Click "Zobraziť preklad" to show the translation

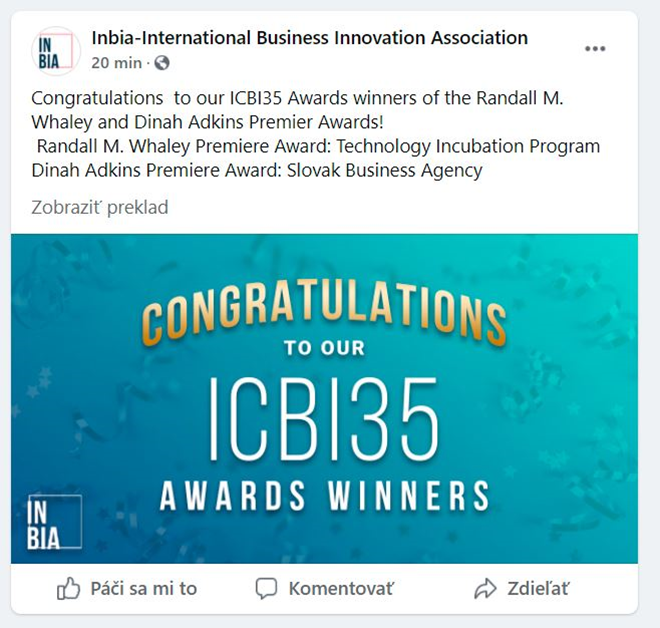pyautogui.click(x=100, y=208)
